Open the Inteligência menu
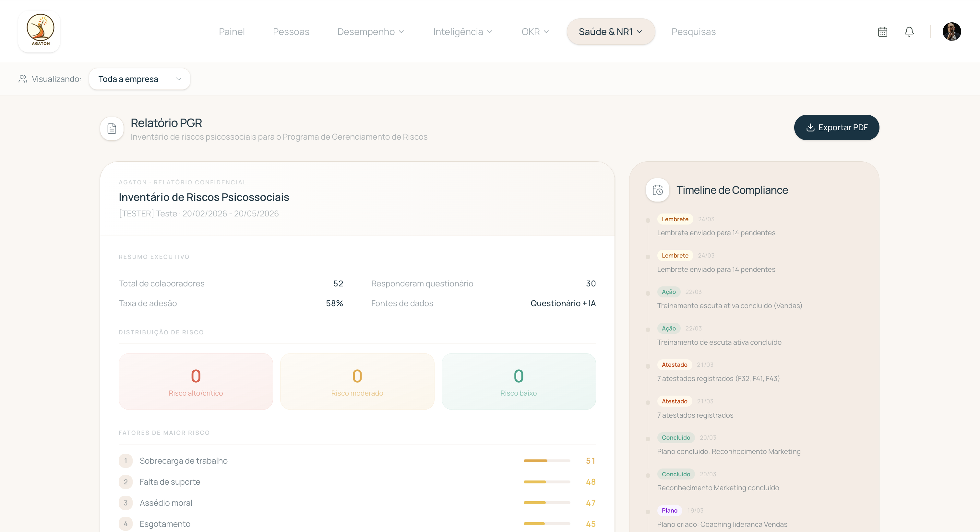Image resolution: width=980 pixels, height=532 pixels. 463,31
